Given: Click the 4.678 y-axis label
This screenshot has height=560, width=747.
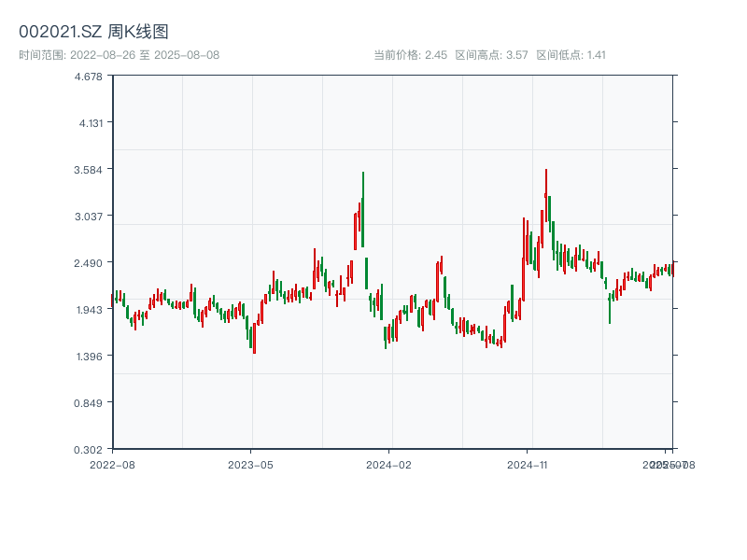Looking at the screenshot, I should click(88, 77).
